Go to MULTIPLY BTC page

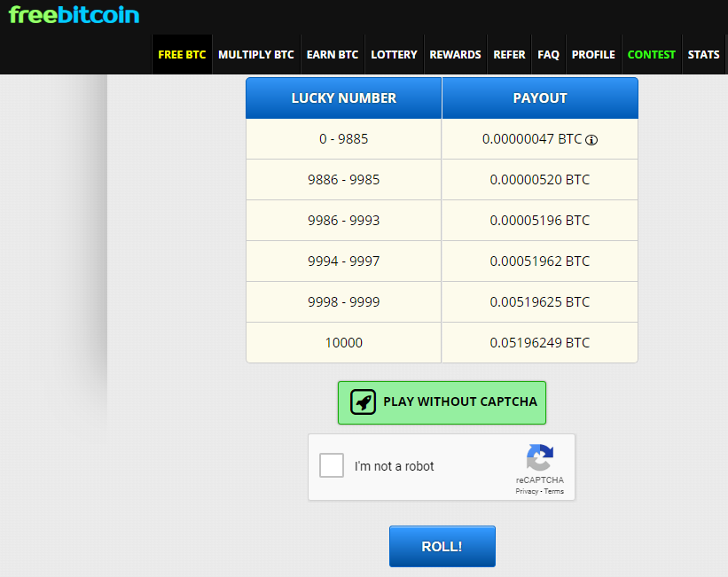(255, 55)
